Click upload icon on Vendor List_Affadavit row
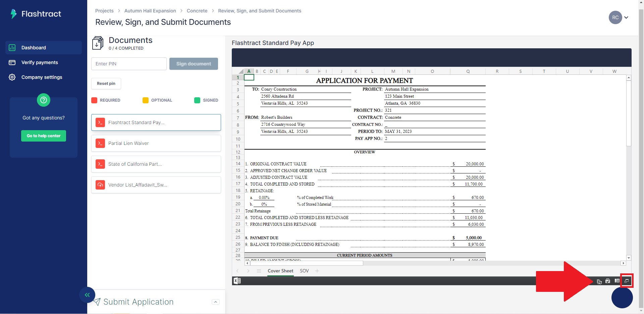This screenshot has height=314, width=644. (100, 185)
